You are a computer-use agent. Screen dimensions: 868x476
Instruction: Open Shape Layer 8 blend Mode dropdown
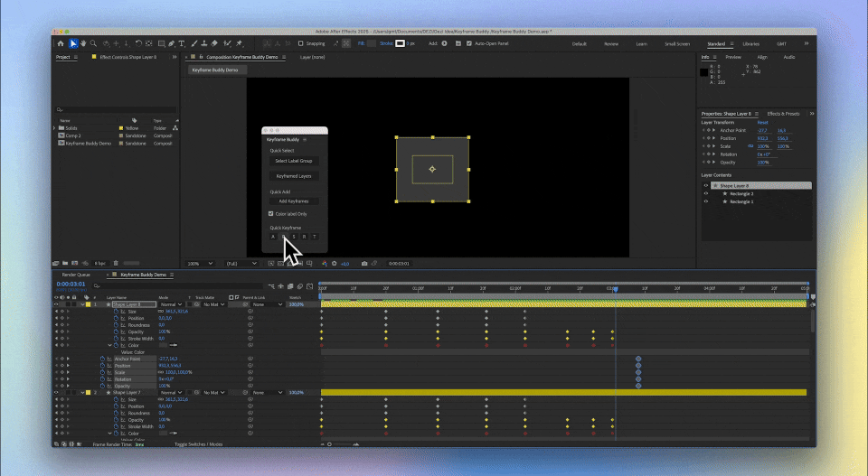coord(171,304)
